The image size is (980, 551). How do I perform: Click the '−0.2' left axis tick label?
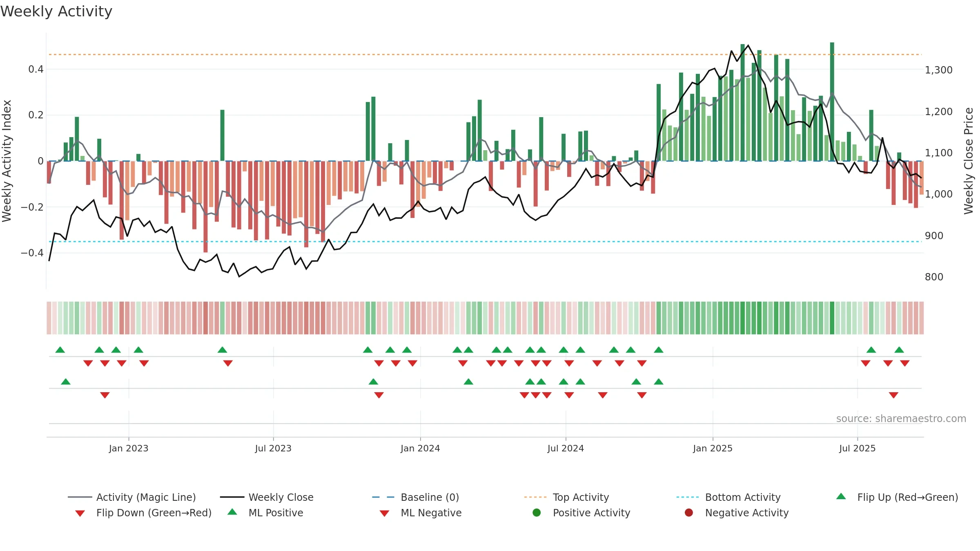[32, 207]
